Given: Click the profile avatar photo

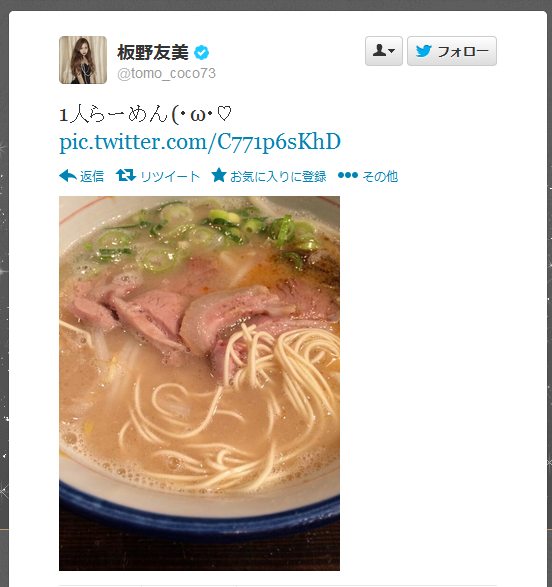Looking at the screenshot, I should pyautogui.click(x=83, y=60).
